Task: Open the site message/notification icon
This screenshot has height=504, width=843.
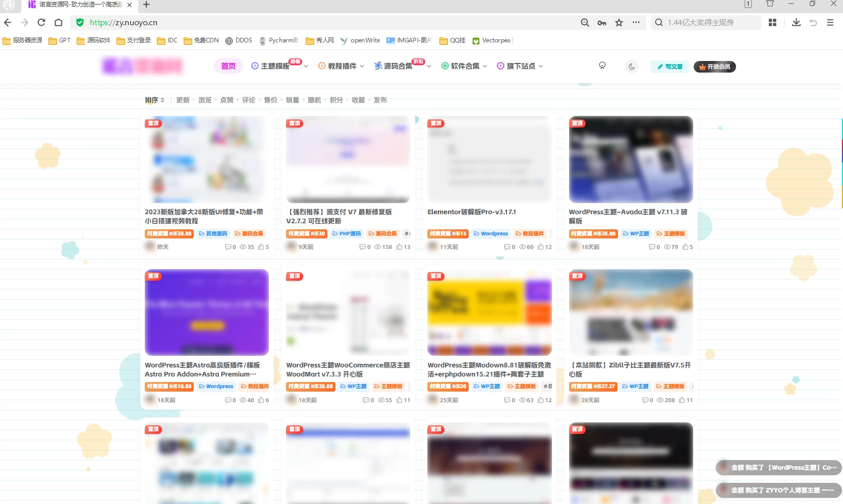Action: coord(602,66)
